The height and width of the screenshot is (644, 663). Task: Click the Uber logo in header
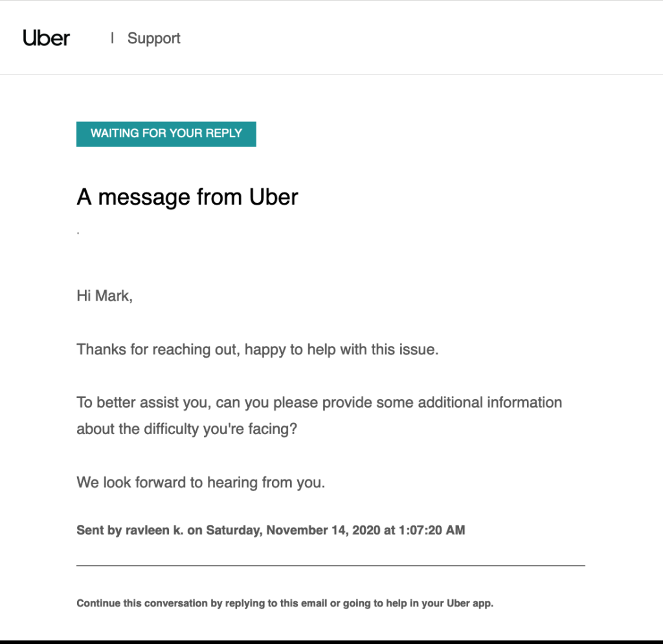click(x=46, y=38)
